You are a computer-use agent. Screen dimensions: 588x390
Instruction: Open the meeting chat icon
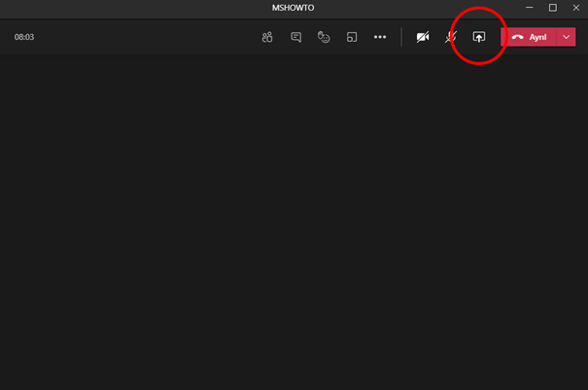tap(295, 37)
